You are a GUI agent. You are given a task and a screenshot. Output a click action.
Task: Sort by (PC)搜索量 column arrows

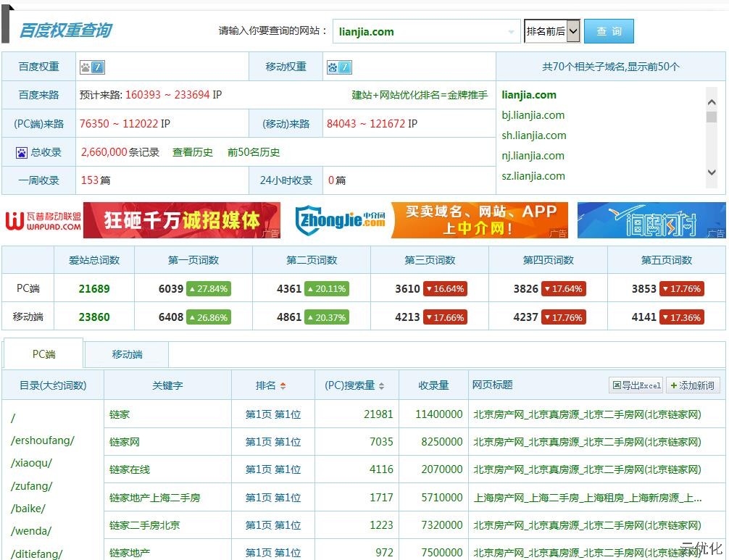(381, 386)
